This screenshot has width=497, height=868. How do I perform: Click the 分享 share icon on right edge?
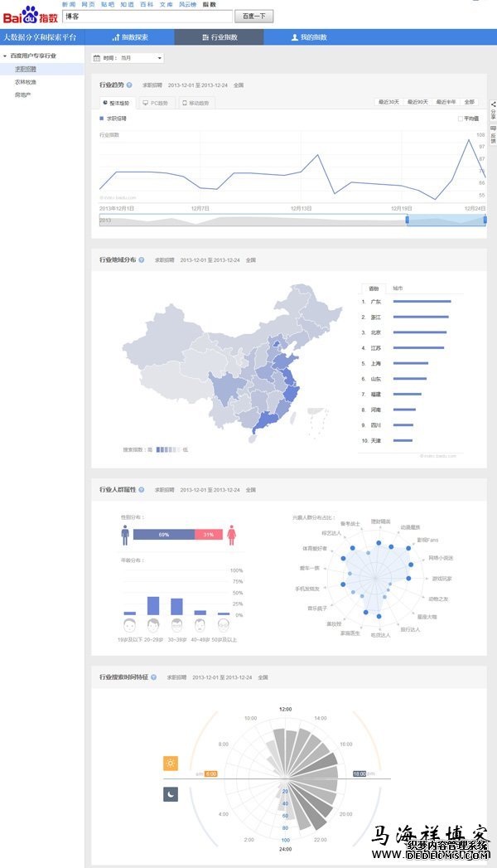click(x=493, y=108)
